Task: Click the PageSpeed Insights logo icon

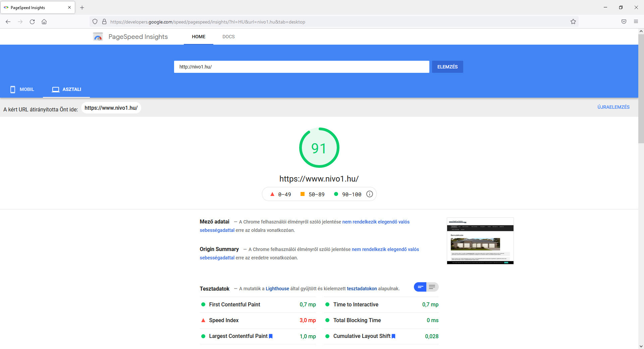Action: [x=98, y=37]
